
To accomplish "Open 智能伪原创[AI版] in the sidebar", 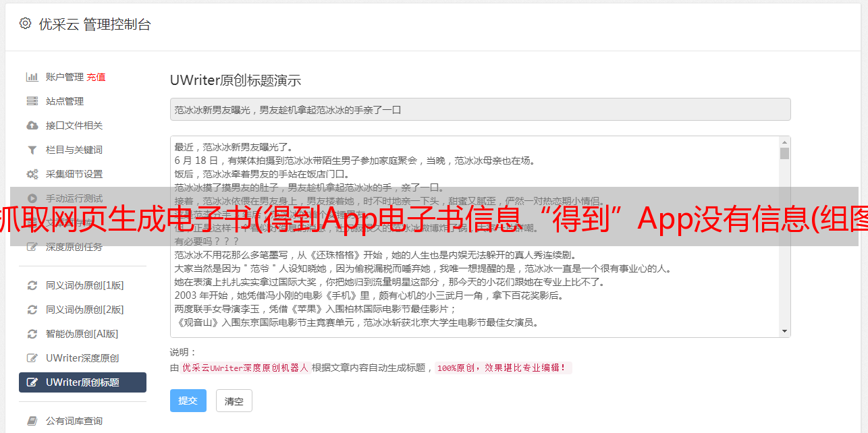I will click(x=82, y=334).
